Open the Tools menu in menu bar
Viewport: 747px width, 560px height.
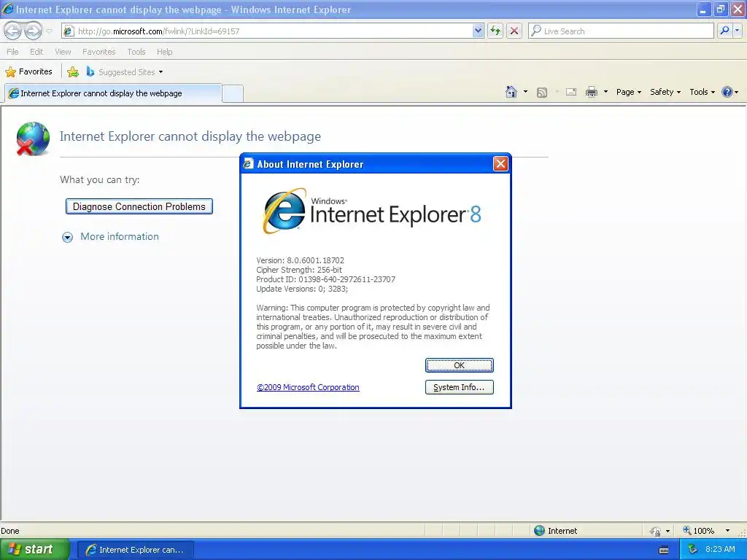(136, 52)
